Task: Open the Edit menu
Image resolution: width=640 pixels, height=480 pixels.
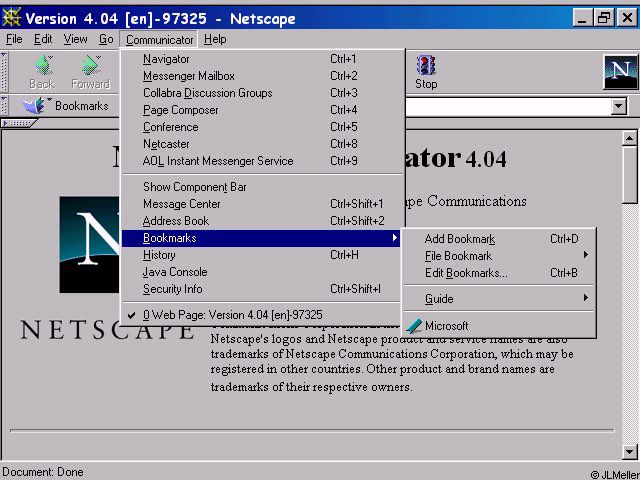Action: [x=43, y=39]
